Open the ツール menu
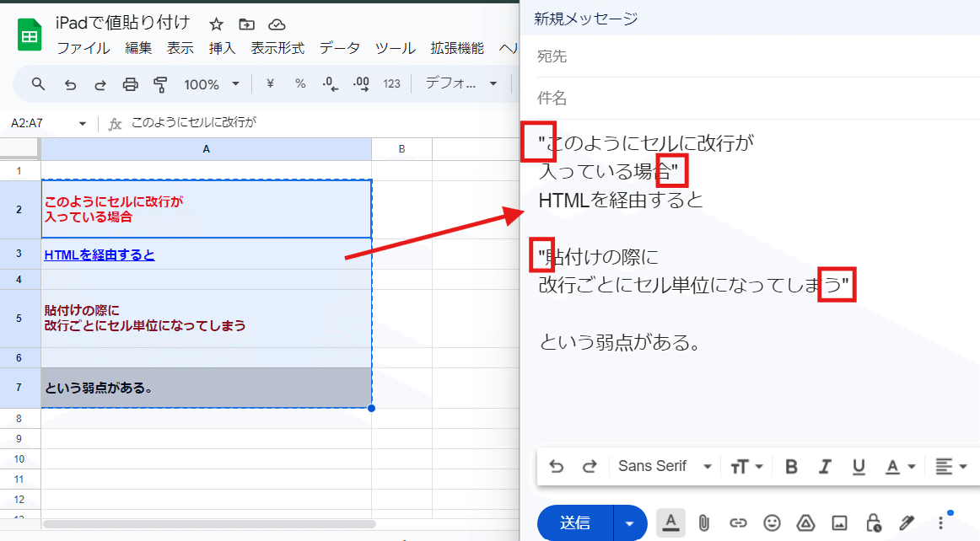Image resolution: width=980 pixels, height=541 pixels. [395, 48]
